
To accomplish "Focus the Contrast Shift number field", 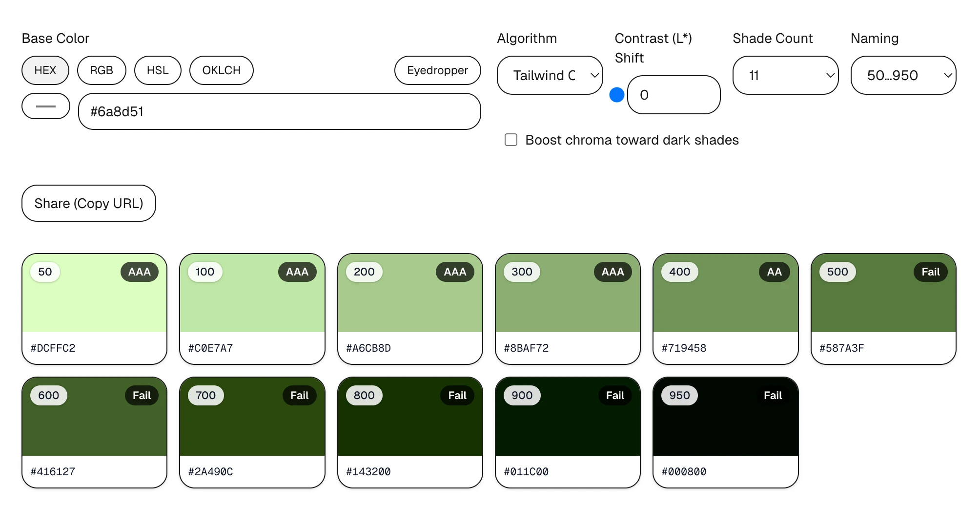I will [x=674, y=95].
